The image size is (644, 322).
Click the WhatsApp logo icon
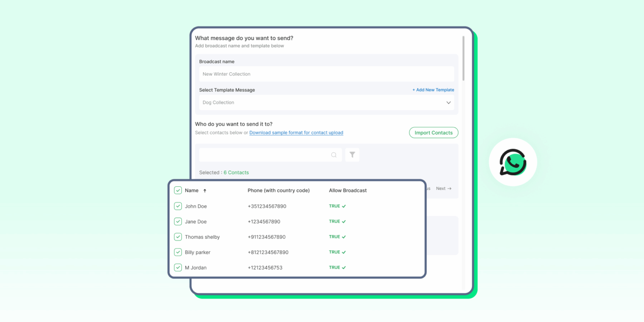tap(513, 161)
